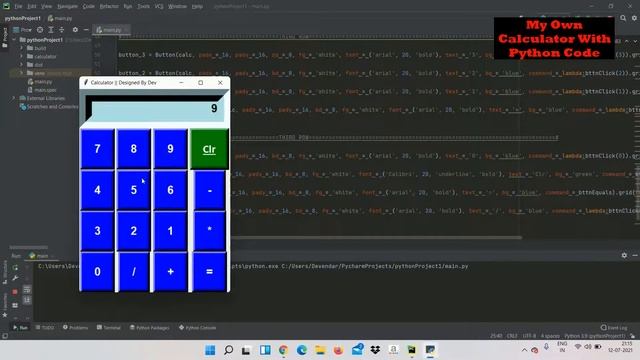Open the Edit menu
Screen dimensions: 640x360
(x=31, y=7)
